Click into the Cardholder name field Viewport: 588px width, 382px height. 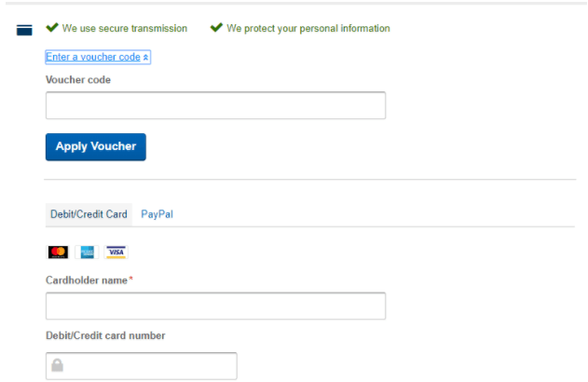point(215,307)
